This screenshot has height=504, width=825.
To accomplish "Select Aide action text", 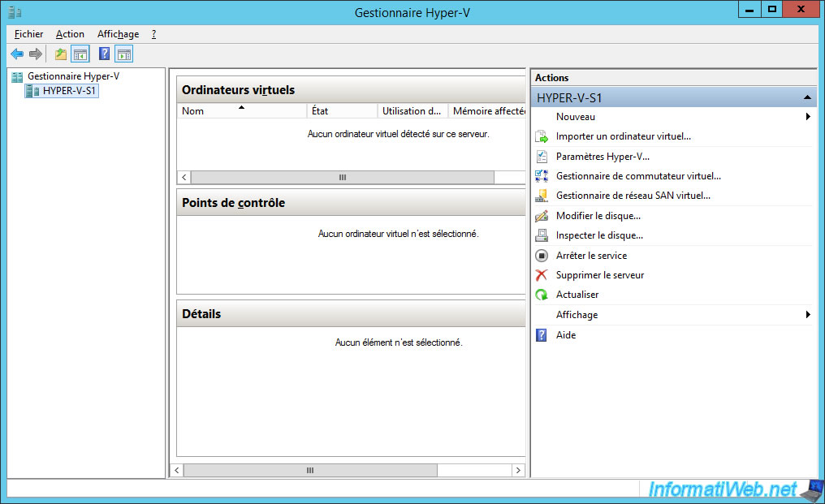I will (566, 335).
